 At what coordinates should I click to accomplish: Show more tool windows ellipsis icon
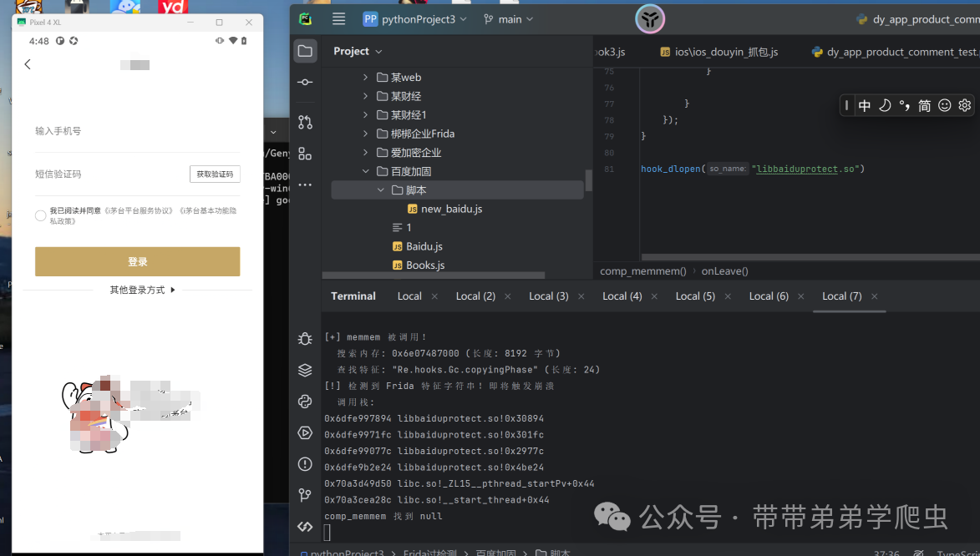click(305, 185)
